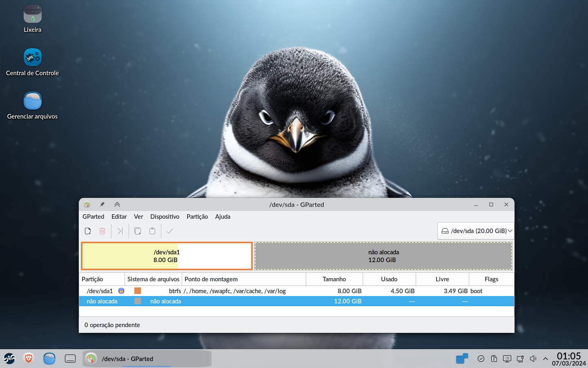Open the file manager taskbar icon
The image size is (588, 368).
(49, 359)
